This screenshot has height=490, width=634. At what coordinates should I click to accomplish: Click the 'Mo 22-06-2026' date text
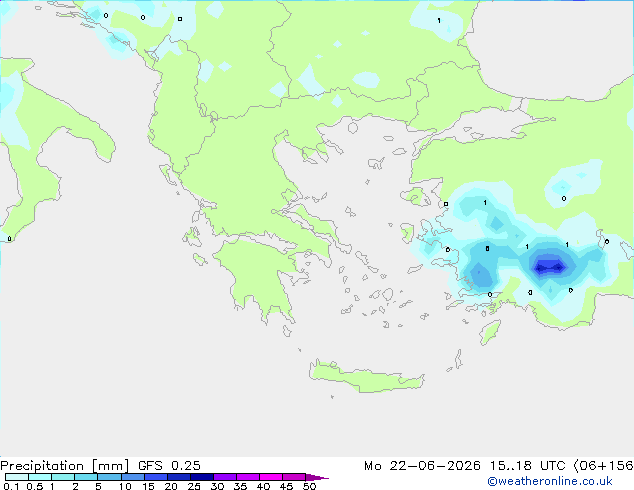click(x=422, y=466)
